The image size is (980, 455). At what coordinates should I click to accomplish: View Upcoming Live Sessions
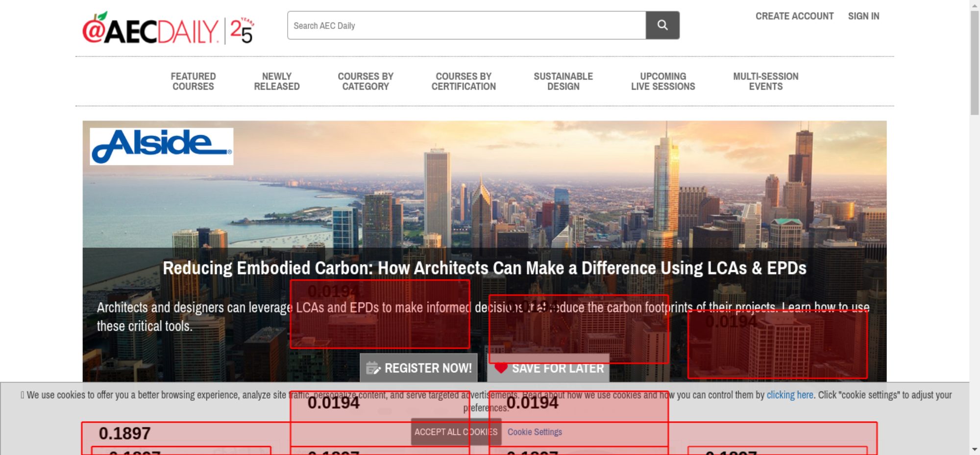click(x=662, y=81)
